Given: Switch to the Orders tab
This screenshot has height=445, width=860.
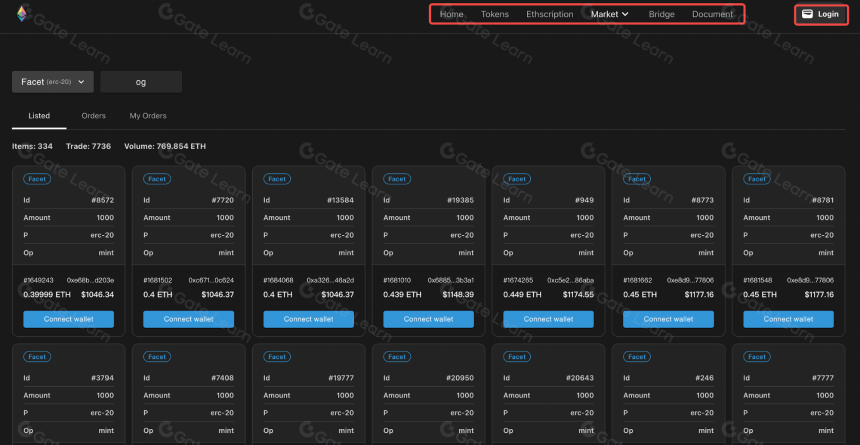Looking at the screenshot, I should click(93, 116).
